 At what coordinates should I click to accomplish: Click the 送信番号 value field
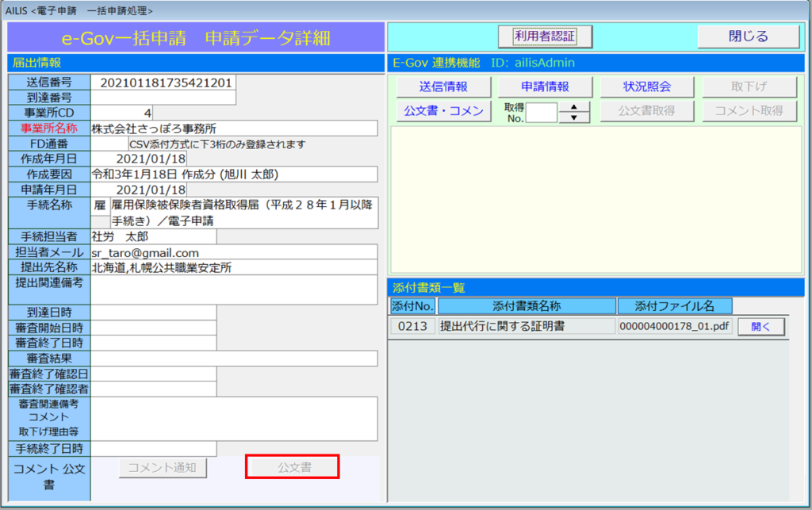point(163,82)
